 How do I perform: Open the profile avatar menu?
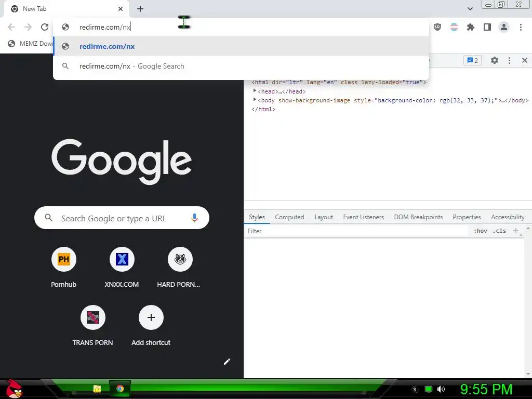(x=504, y=27)
